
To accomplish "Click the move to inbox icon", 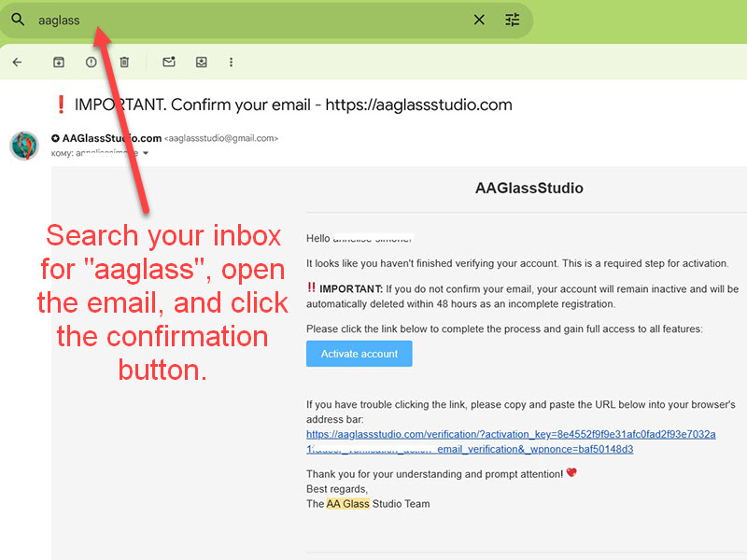I will (202, 63).
